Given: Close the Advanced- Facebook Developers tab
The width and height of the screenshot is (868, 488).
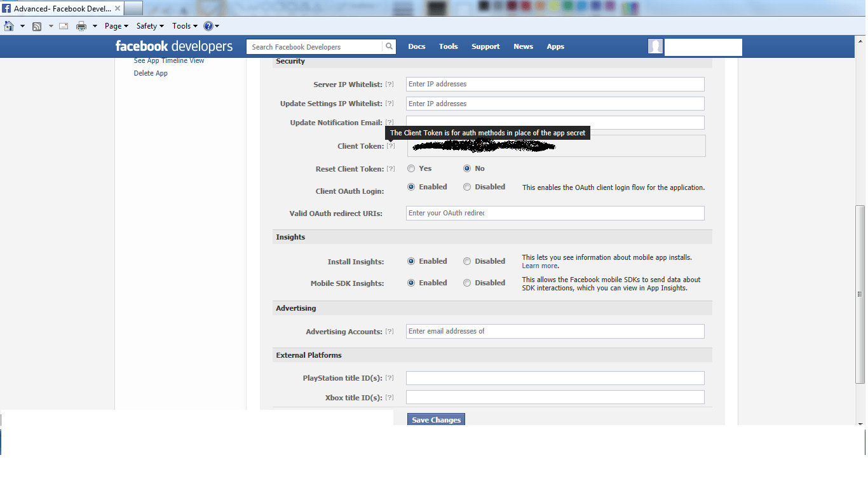Looking at the screenshot, I should [x=117, y=8].
